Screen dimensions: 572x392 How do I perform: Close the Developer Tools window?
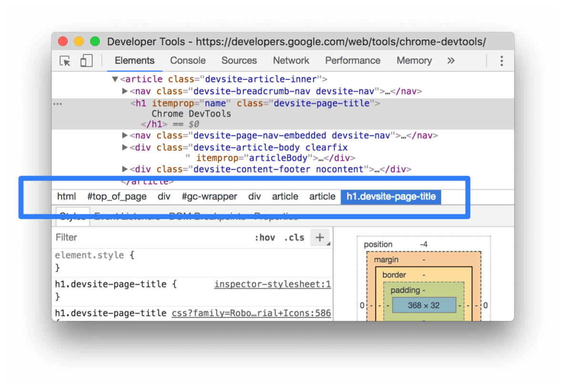point(63,41)
